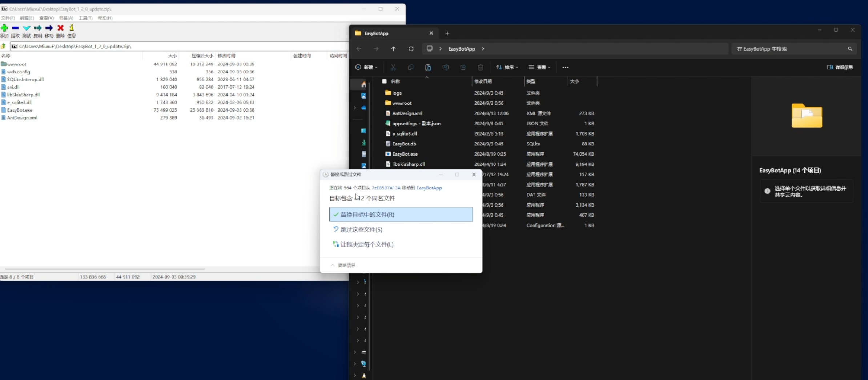Click the 7-Zip address path field
This screenshot has height=380, width=868.
pos(180,46)
